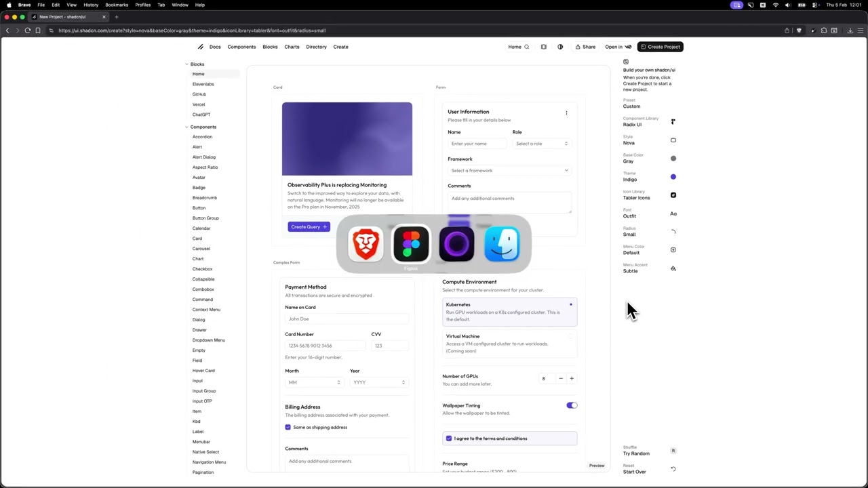Pick the gray Base Color swatch

673,159
